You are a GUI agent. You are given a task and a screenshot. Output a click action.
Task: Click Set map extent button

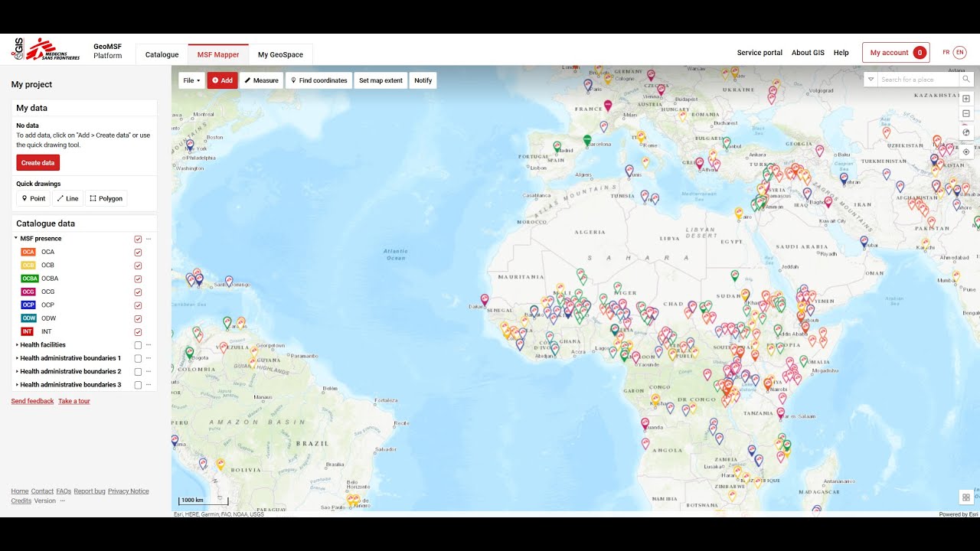pos(381,80)
